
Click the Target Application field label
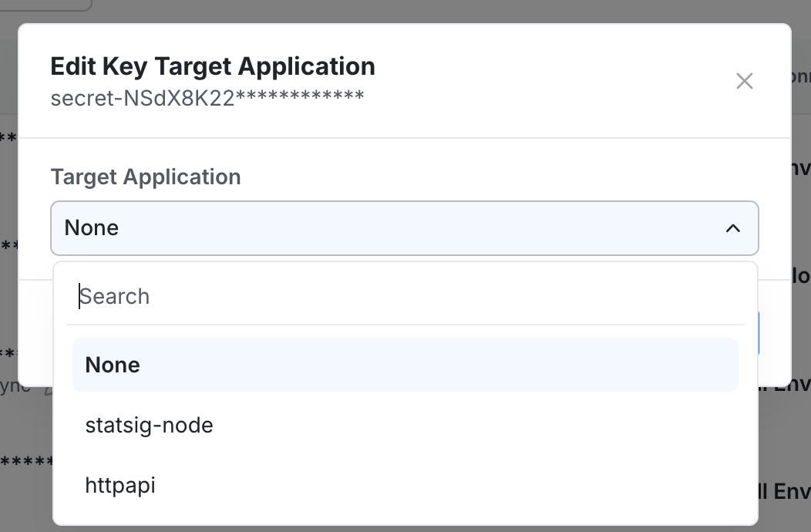146,177
